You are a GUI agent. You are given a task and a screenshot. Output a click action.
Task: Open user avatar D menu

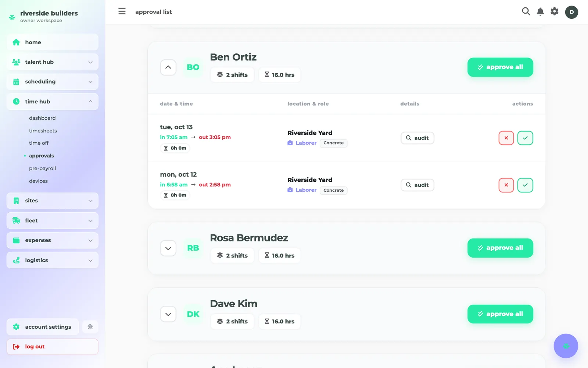571,12
